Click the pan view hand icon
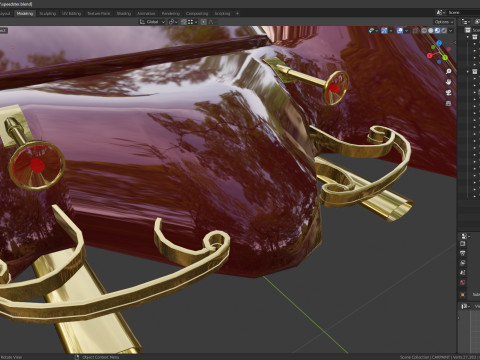 (x=448, y=82)
